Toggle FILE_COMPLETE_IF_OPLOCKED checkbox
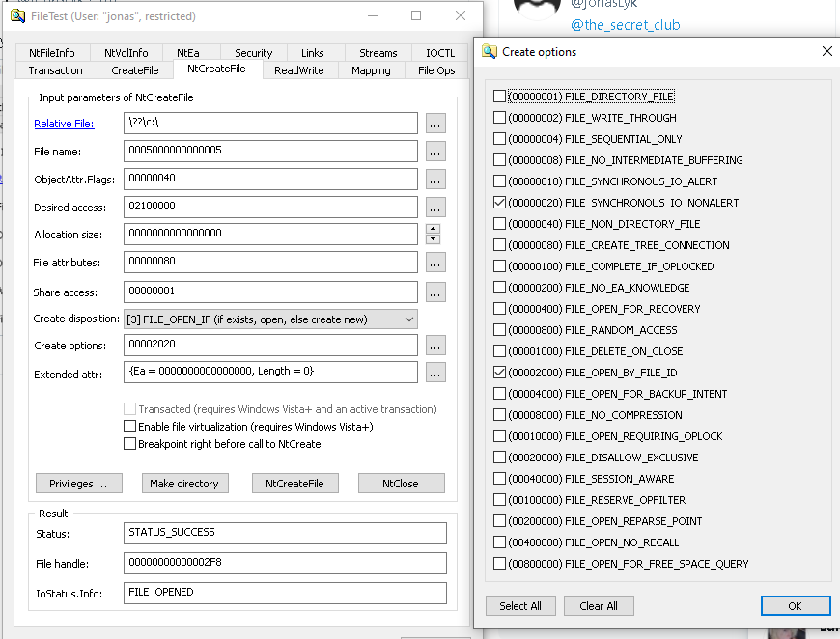Image resolution: width=840 pixels, height=639 pixels. 499,266
